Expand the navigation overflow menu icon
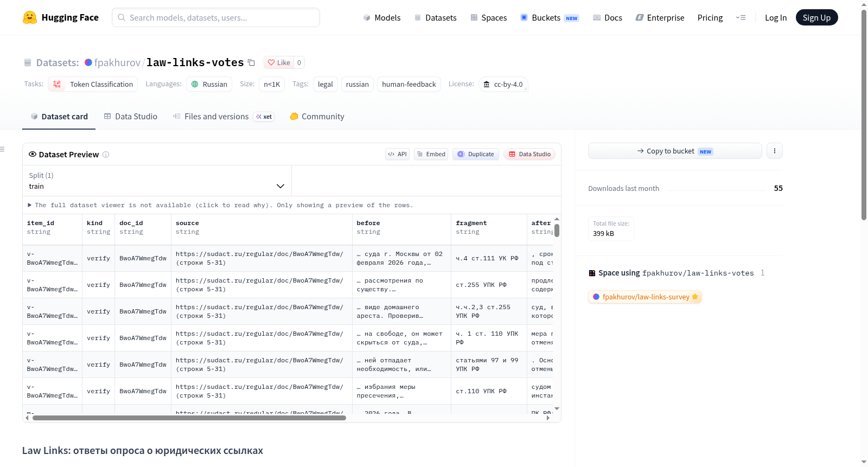The height and width of the screenshot is (467, 868). (x=741, y=17)
